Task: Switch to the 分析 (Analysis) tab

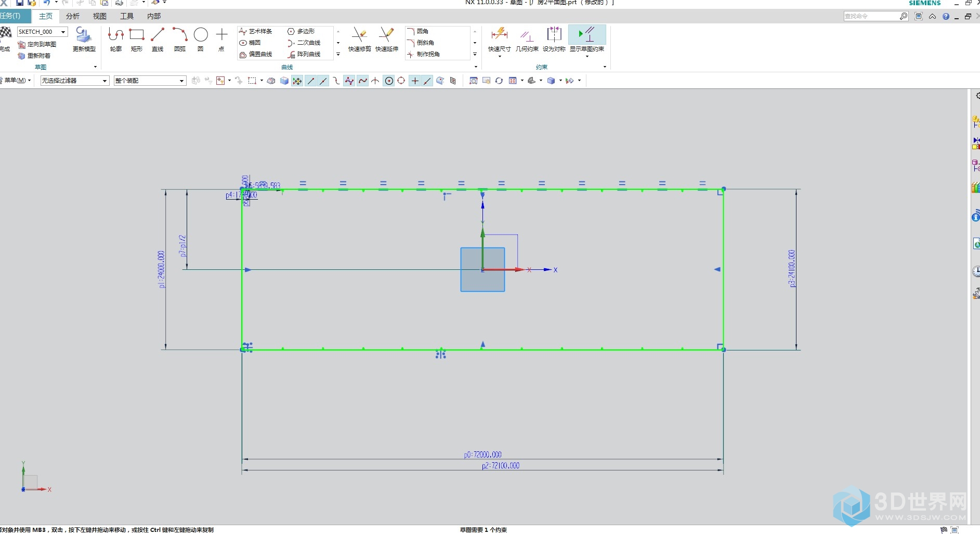Action: coord(73,16)
